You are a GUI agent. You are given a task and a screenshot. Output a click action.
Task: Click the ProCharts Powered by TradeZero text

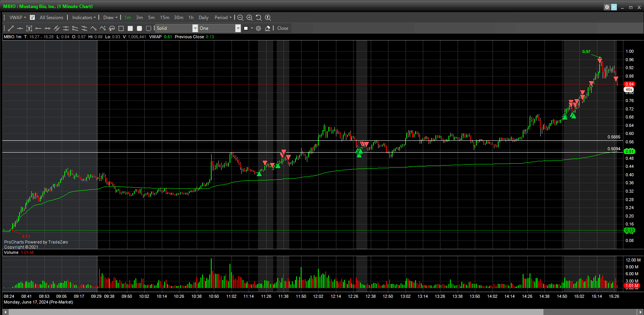click(x=36, y=242)
